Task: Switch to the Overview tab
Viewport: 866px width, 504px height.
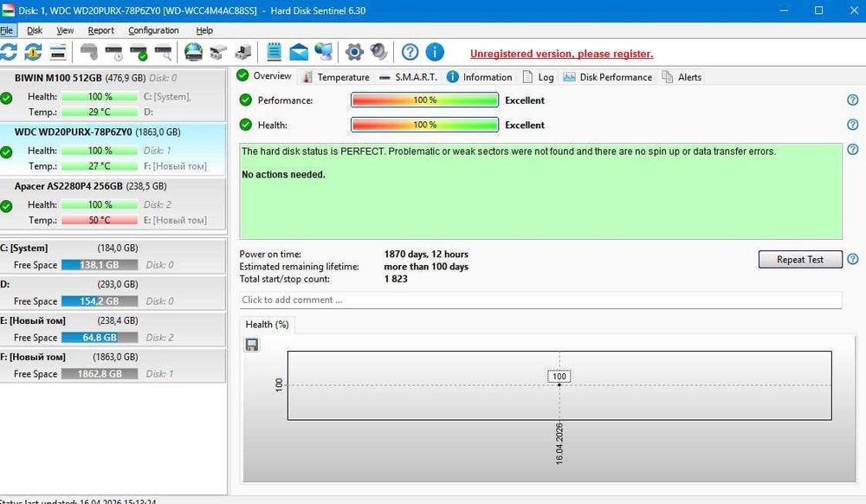Action: [x=264, y=76]
